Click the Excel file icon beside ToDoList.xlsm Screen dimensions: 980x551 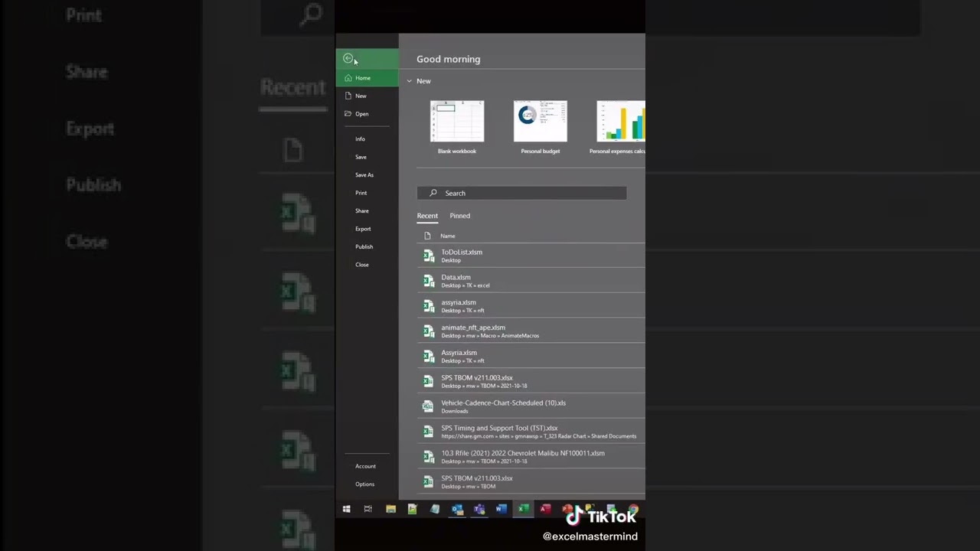429,256
